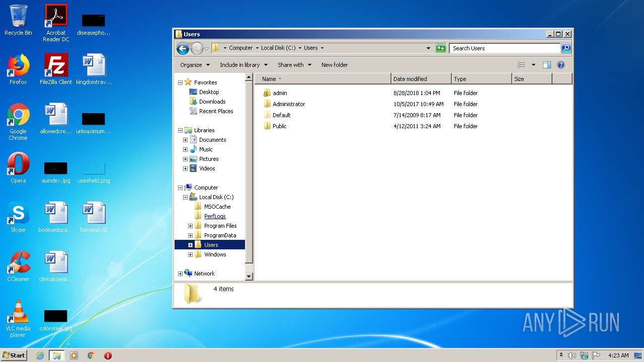Select Local Disk (C:) in navigation tree
644x362 pixels.
coord(211,197)
